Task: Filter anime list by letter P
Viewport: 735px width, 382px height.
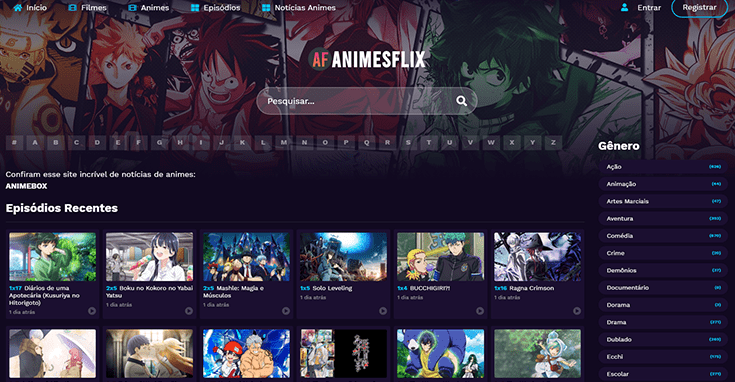Action: coord(346,142)
